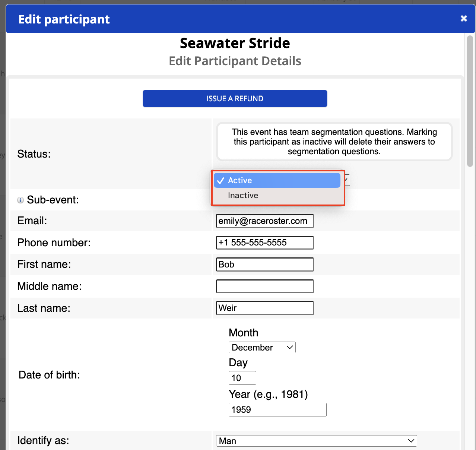
Task: Open the Identify as dropdown
Action: [317, 441]
